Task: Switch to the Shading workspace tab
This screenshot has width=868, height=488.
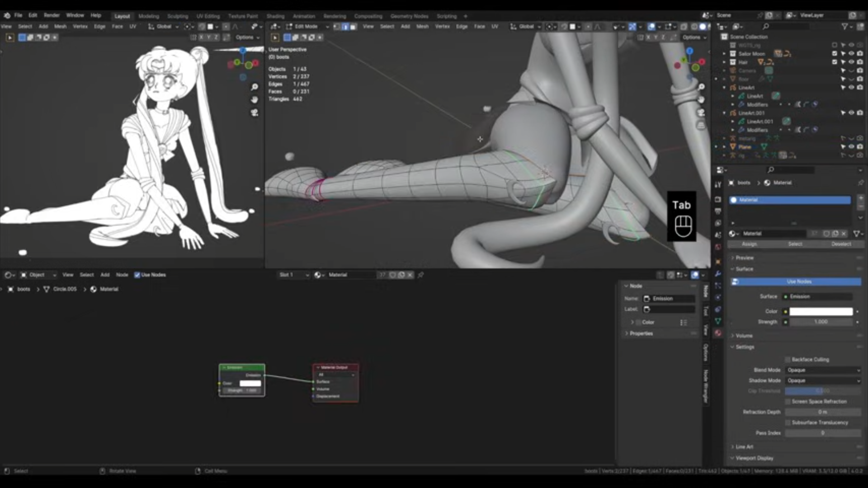Action: pyautogui.click(x=275, y=16)
